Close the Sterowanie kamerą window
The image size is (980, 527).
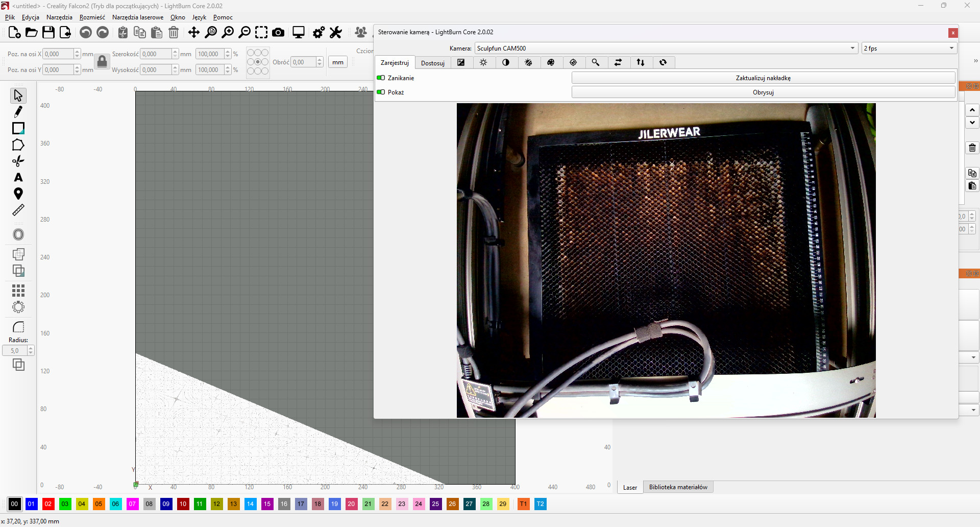(953, 33)
